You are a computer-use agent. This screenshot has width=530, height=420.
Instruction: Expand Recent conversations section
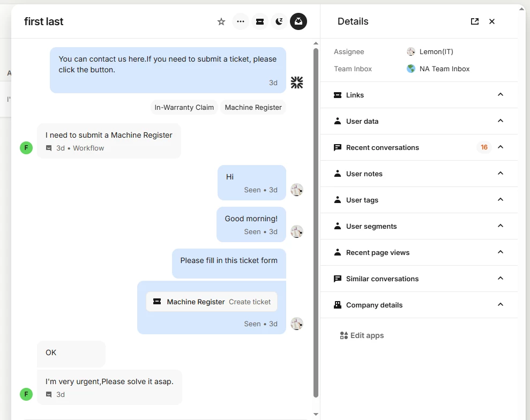501,147
